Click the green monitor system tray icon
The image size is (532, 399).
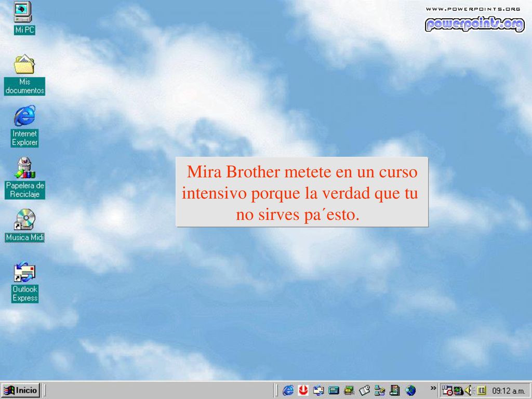[458, 391]
